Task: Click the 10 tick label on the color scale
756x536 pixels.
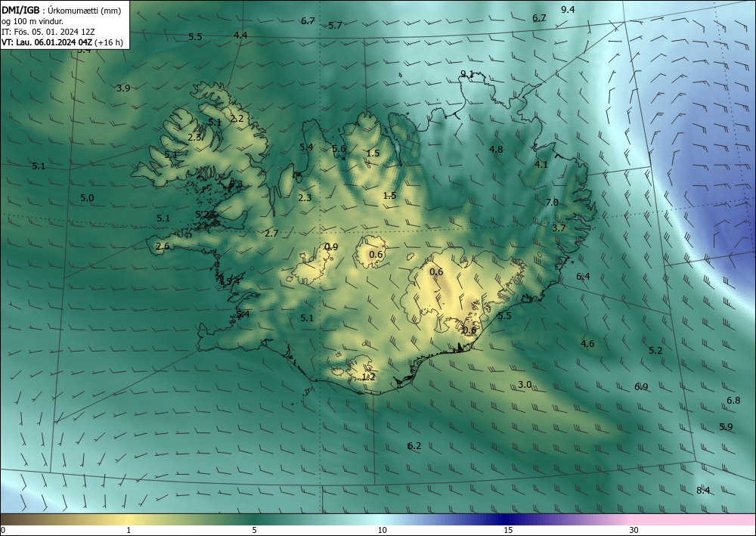Action: (x=383, y=531)
